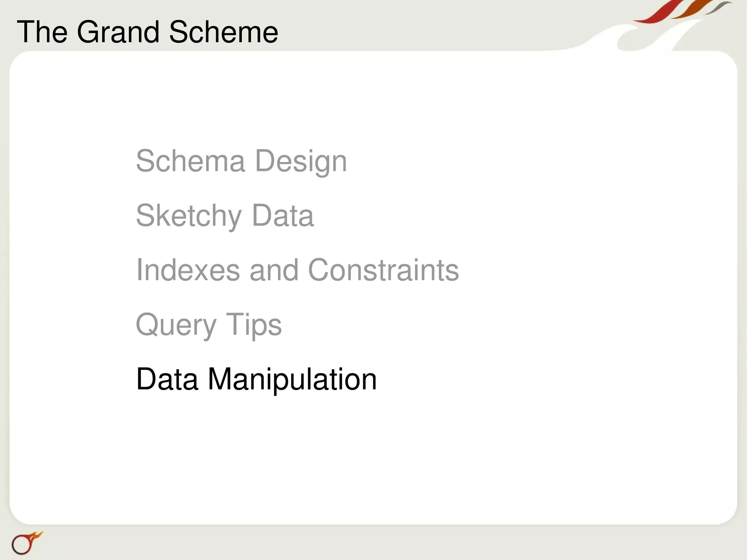Click the word Design
The height and width of the screenshot is (560, 747).
[x=301, y=161]
